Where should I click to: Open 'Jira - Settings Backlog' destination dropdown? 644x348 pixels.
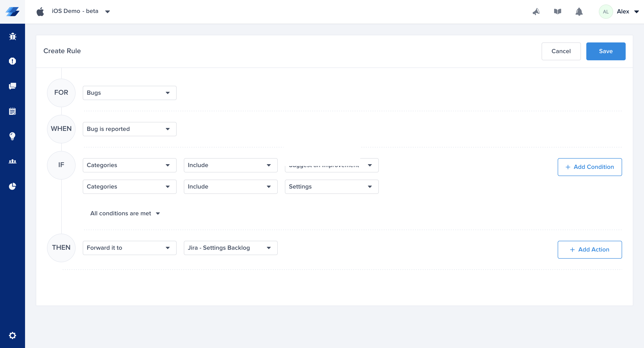click(231, 248)
